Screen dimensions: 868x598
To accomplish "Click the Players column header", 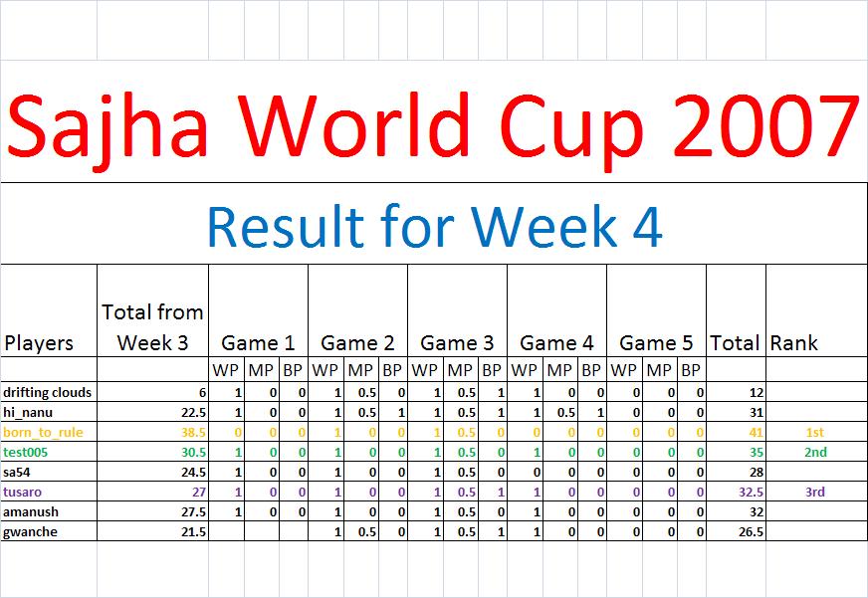I will [40, 343].
